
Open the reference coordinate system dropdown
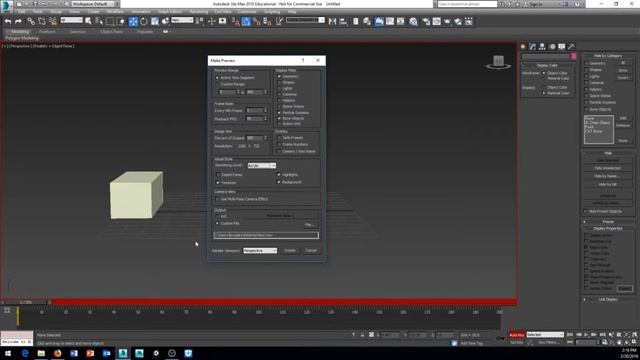coord(182,20)
